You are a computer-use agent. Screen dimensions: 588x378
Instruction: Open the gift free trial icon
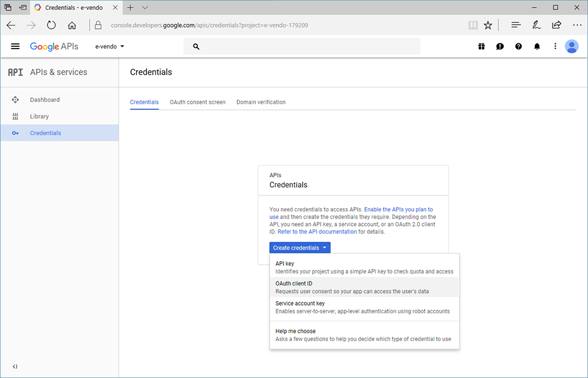click(482, 46)
